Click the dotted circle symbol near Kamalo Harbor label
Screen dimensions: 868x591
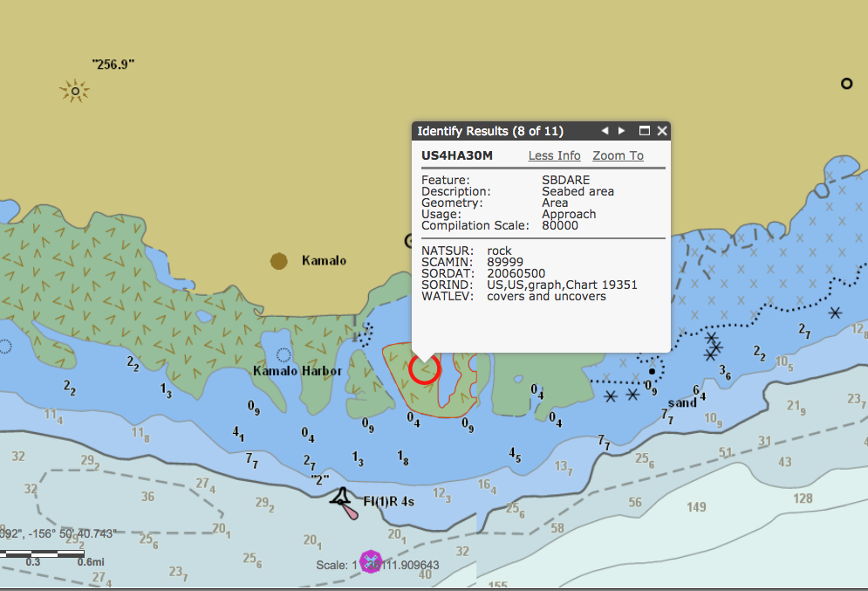tap(284, 355)
